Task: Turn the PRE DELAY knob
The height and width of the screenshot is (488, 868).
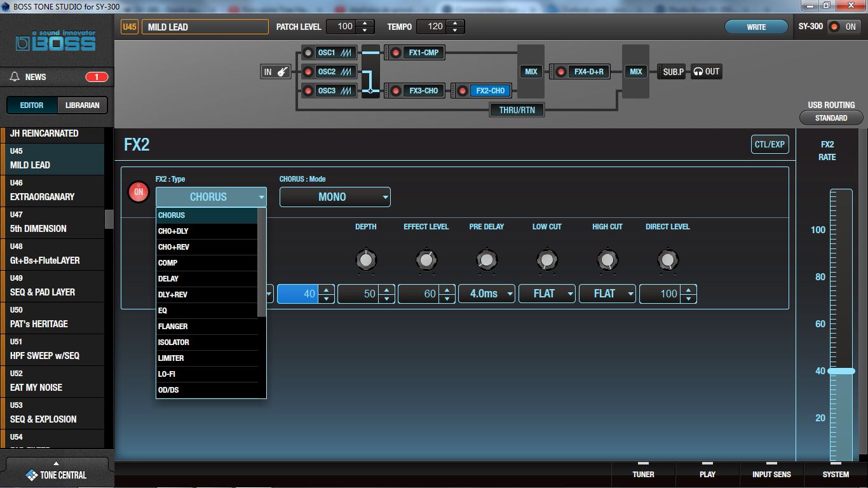Action: pos(486,260)
